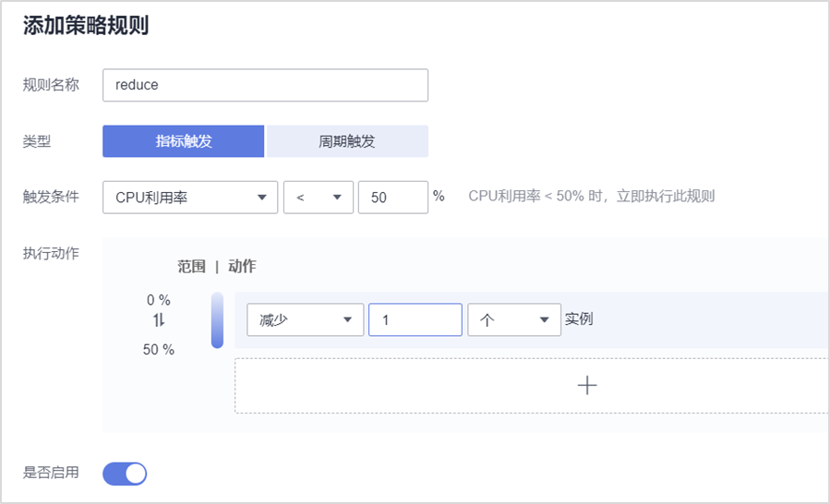Click the 0 % range lower bound

click(158, 300)
